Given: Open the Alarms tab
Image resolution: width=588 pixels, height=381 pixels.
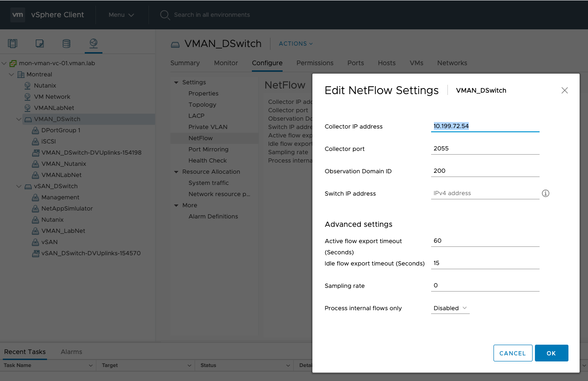Looking at the screenshot, I should pos(71,352).
